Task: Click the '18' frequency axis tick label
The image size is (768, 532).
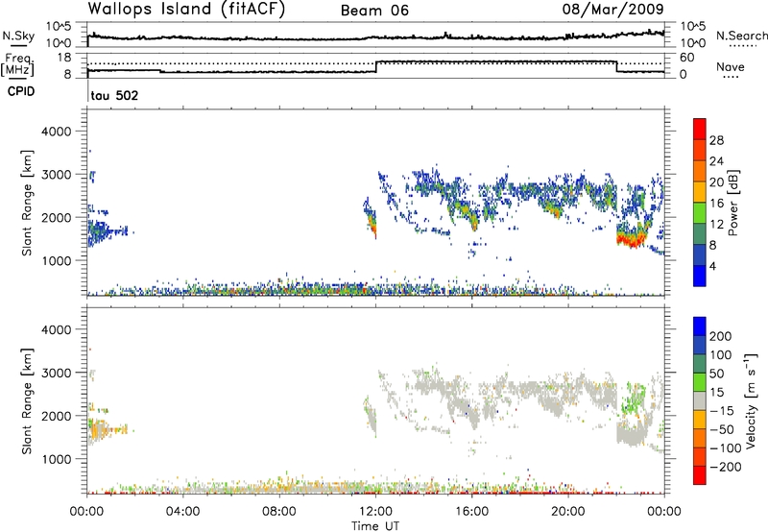Action: click(63, 58)
